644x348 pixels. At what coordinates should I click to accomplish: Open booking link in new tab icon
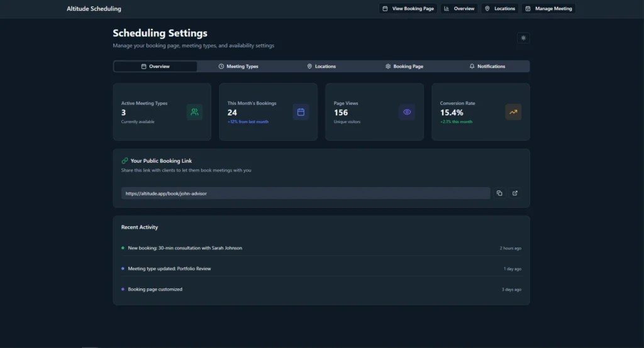click(x=515, y=193)
